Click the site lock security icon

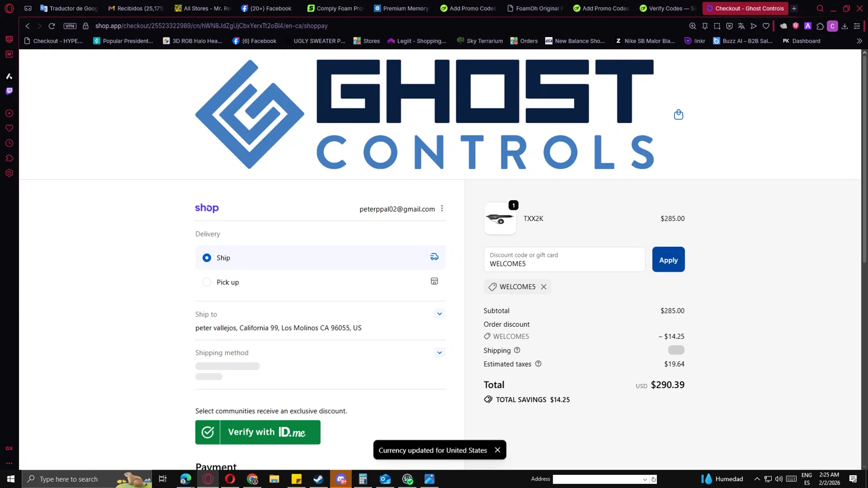click(x=86, y=26)
